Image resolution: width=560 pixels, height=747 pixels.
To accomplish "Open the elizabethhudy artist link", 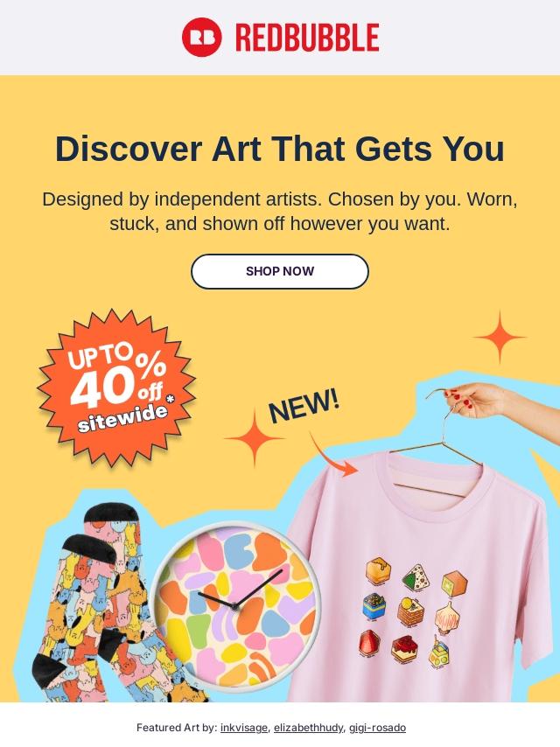I will [308, 728].
